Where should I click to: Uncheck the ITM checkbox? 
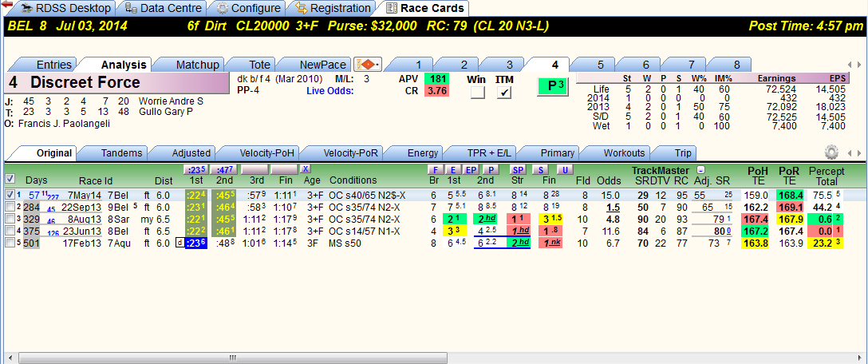[503, 93]
